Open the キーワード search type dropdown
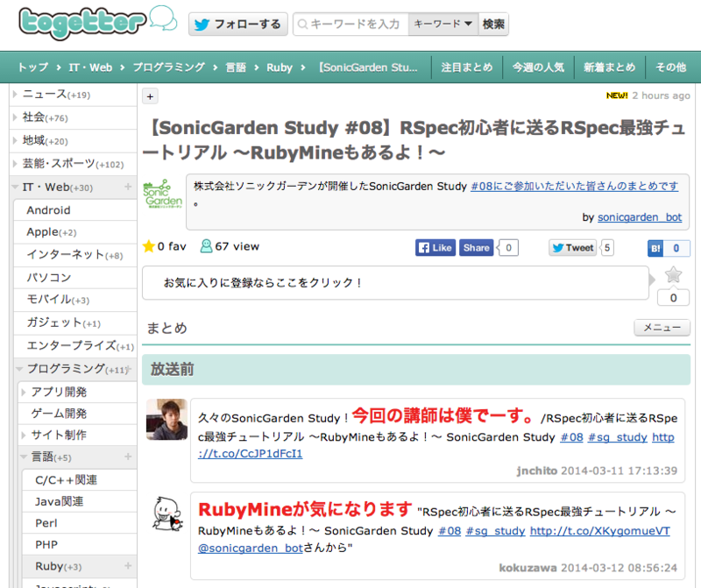Screen dimensions: 701x588 [443, 25]
